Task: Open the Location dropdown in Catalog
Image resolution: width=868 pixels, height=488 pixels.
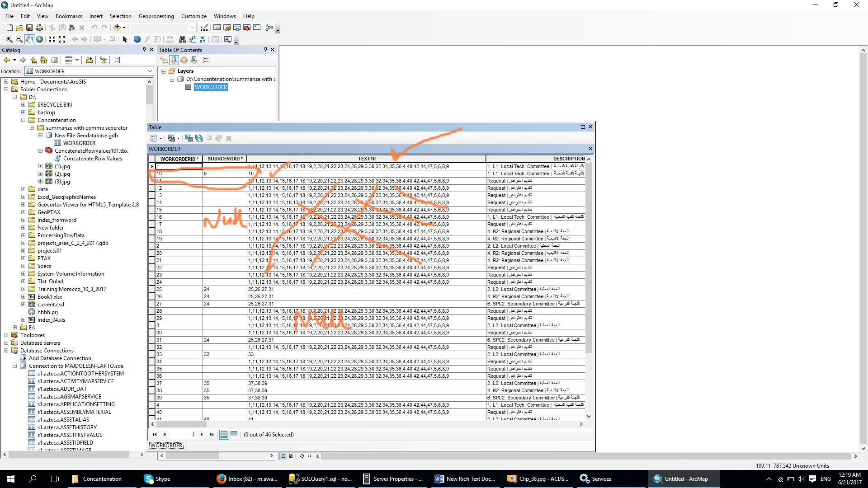Action: coord(150,71)
